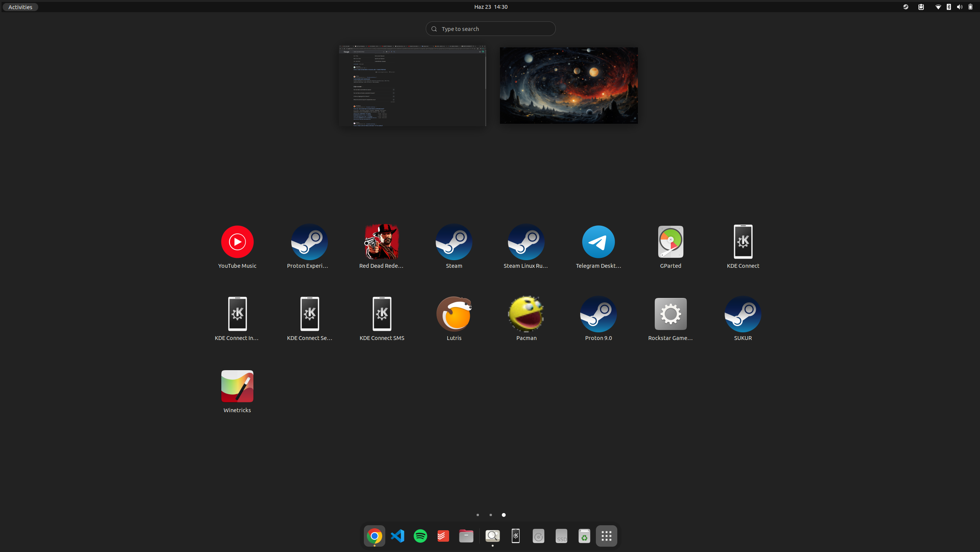Go to second app grid page dot
The width and height of the screenshot is (980, 552).
point(490,515)
